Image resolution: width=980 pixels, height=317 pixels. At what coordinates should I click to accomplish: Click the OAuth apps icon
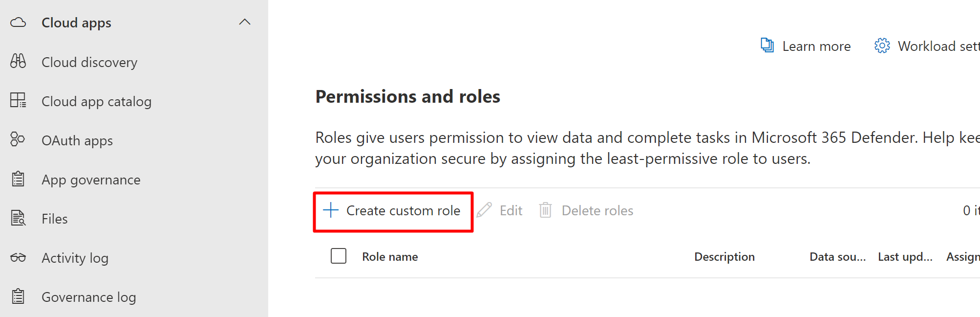(x=18, y=139)
